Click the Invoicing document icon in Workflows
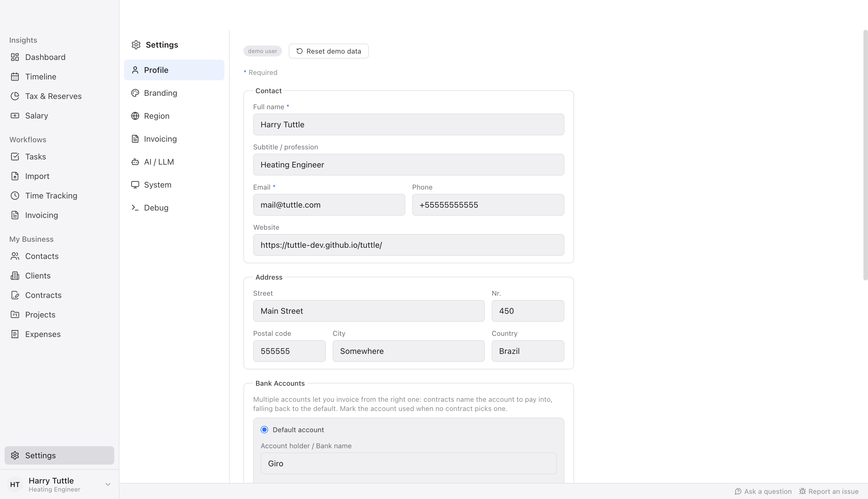Screen dimensions: 868x499 point(15,215)
